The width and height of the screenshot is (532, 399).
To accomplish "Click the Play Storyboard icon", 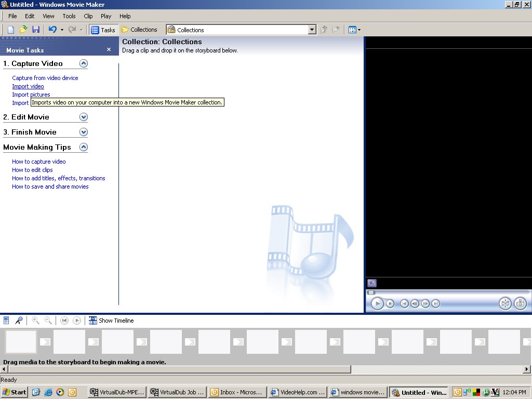I will click(77, 320).
